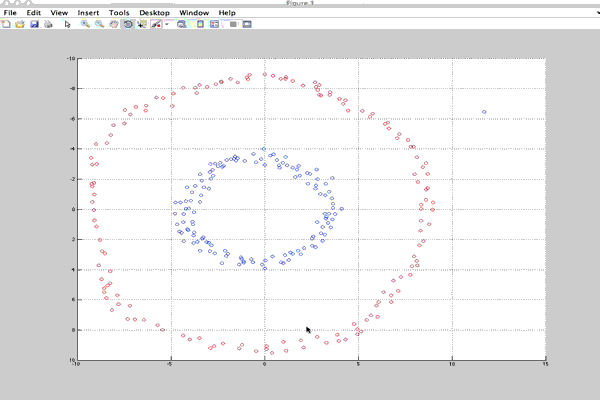Toggle the Edit Plot arrow tool
Image resolution: width=600 pixels, height=400 pixels.
67,23
